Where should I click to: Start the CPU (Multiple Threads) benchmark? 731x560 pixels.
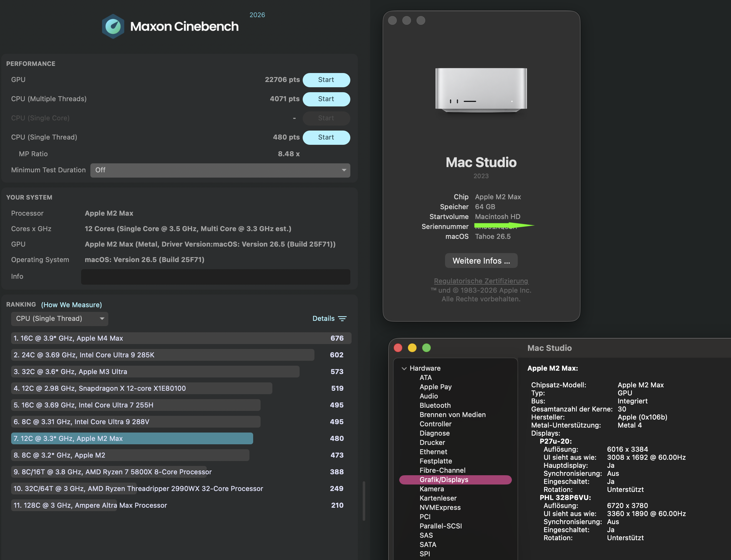tap(326, 99)
